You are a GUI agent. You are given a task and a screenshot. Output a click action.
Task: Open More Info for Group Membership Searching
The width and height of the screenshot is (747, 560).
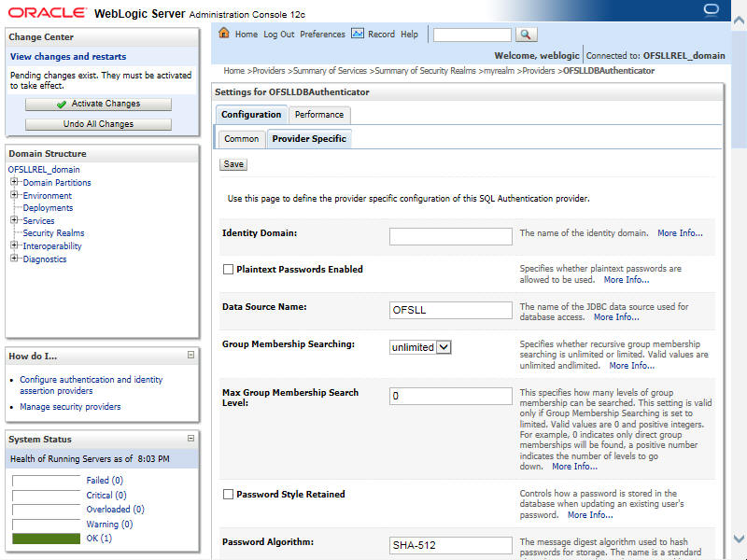pyautogui.click(x=632, y=366)
